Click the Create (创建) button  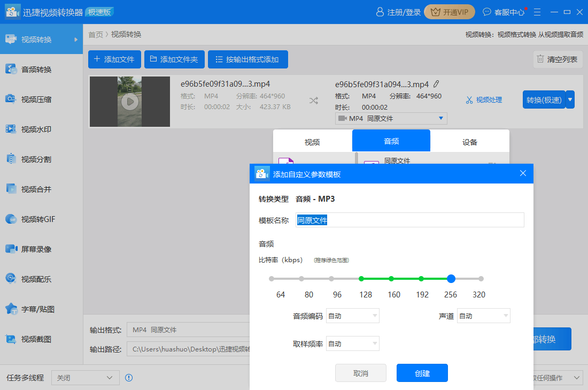click(x=422, y=373)
